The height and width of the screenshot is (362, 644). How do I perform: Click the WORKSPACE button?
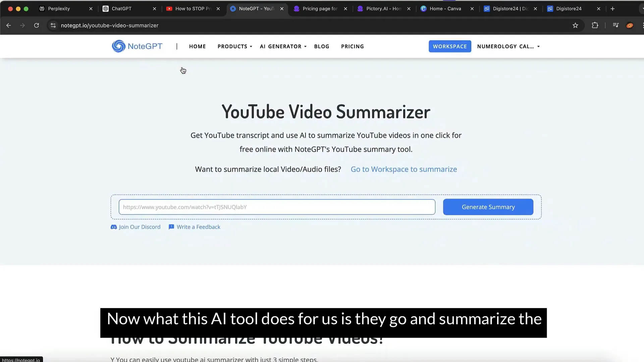point(449,46)
